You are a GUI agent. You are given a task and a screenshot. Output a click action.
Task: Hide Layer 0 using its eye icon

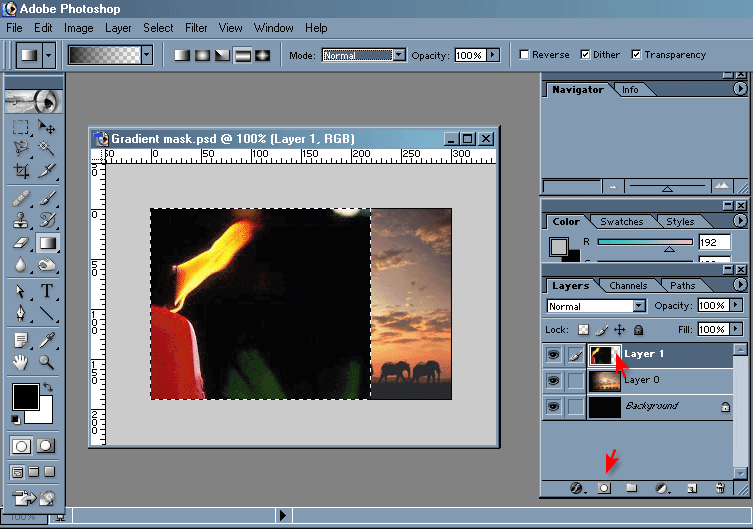pos(552,380)
